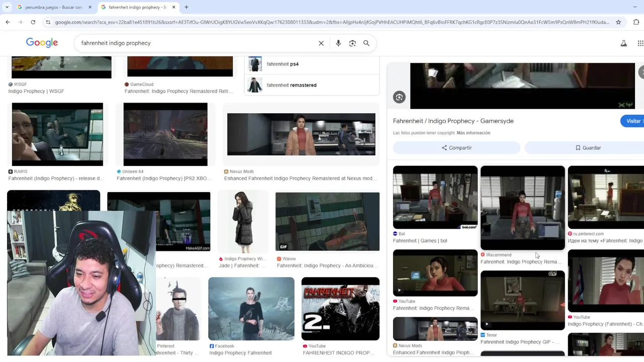
Task: Click the caption Fahrenheit | Games | bol
Action: (420, 241)
